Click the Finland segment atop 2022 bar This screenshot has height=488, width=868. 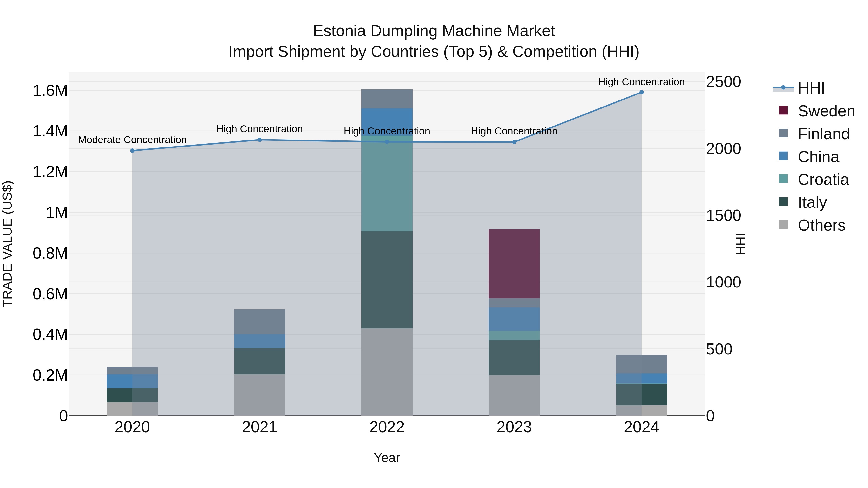387,99
